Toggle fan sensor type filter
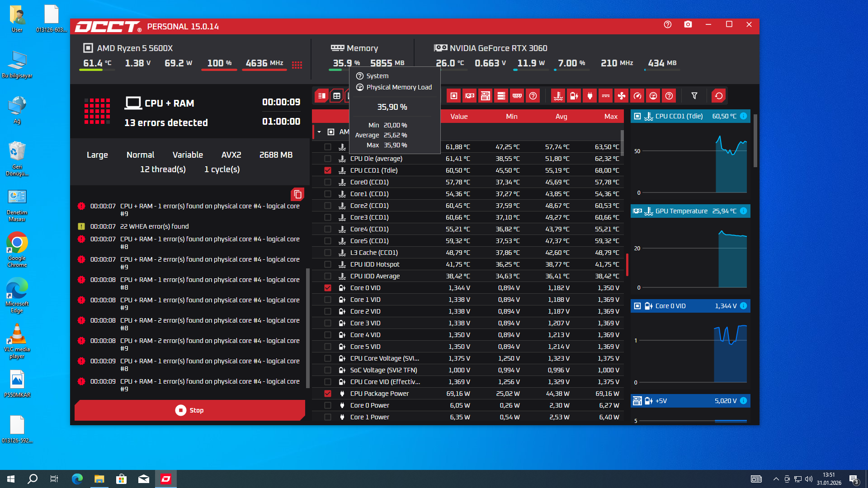Viewport: 868px width, 488px height. point(622,96)
